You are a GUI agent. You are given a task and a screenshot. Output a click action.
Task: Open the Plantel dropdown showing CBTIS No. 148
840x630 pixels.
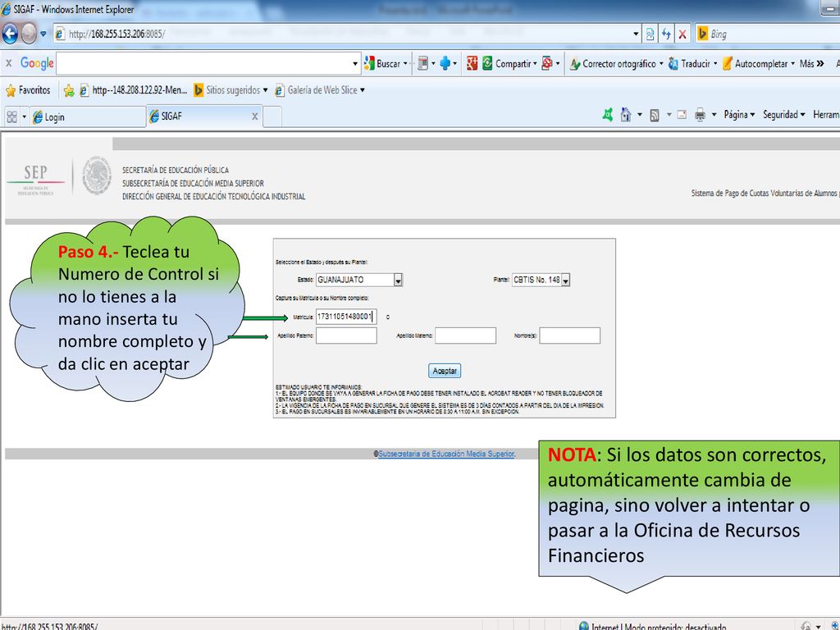[x=541, y=280]
